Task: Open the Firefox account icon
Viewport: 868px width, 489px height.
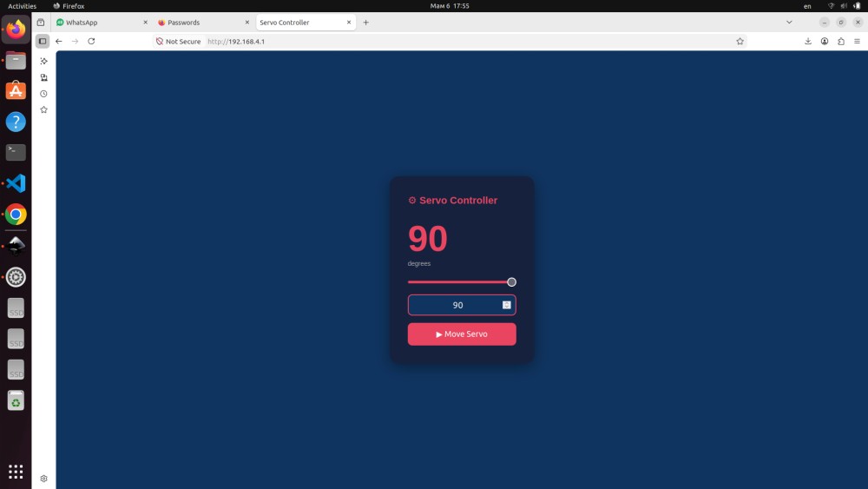Action: tap(825, 41)
